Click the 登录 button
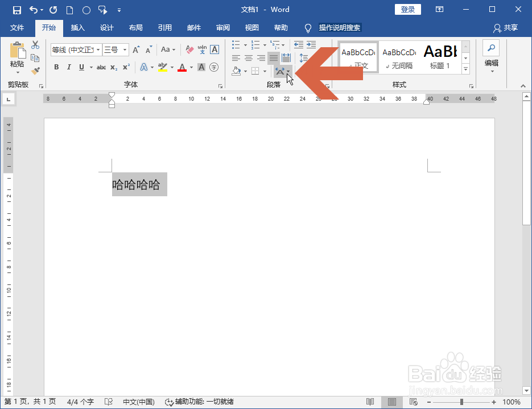 click(x=407, y=9)
